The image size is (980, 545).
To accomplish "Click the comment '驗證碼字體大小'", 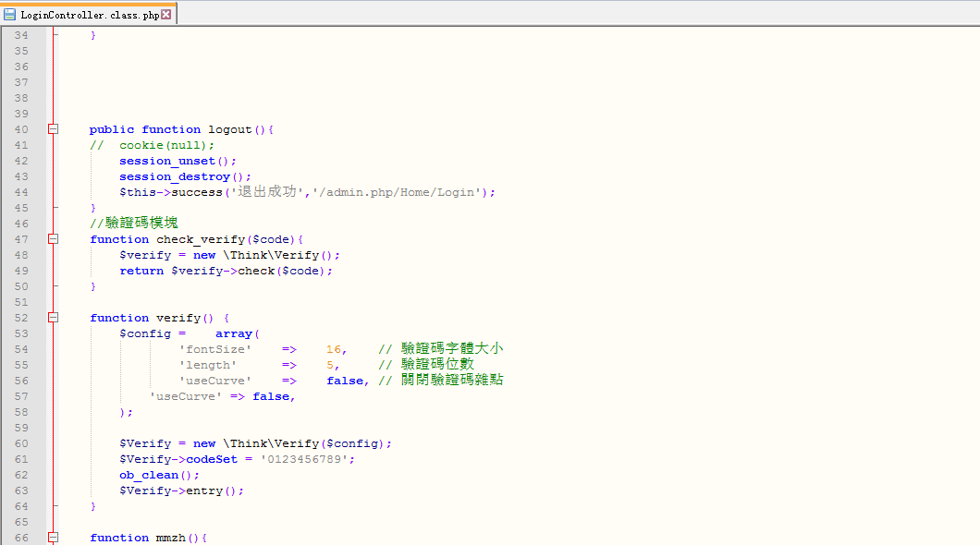I will (452, 348).
